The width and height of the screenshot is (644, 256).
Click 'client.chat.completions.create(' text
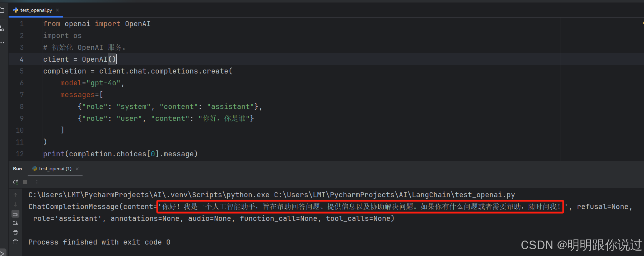point(166,71)
